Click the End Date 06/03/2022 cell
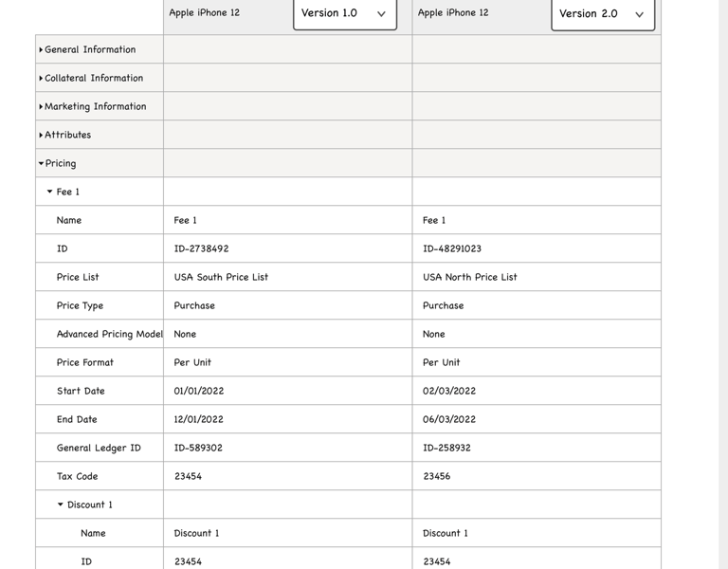Screen dimensions: 728x569 [449, 419]
